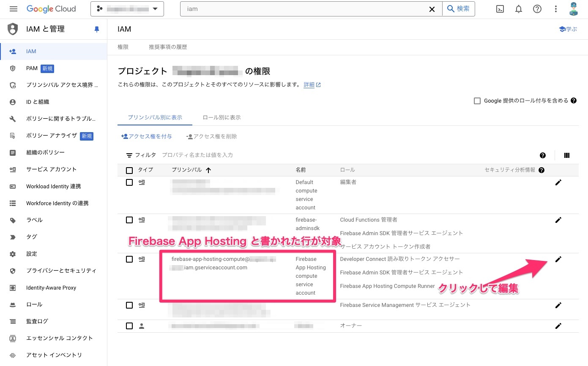Click the Google Cloud logo
The width and height of the screenshot is (588, 366).
pyautogui.click(x=51, y=9)
